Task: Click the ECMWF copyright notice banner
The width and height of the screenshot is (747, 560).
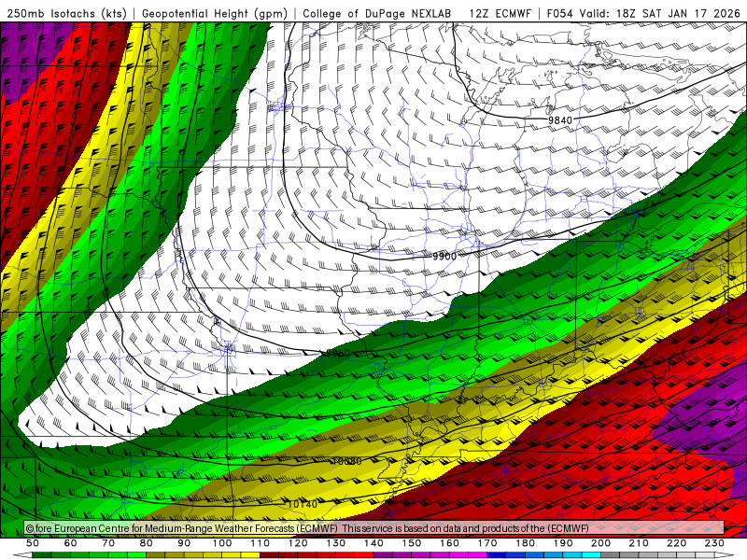Action: 374,527
